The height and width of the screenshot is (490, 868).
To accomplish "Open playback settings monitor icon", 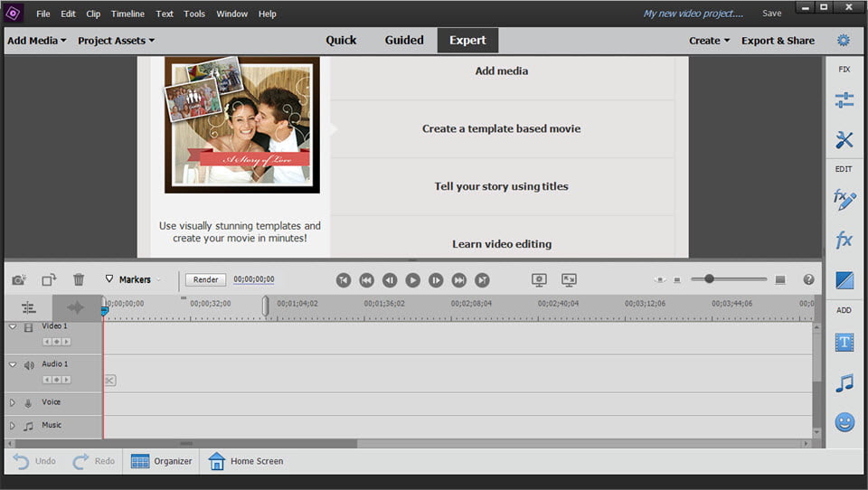I will pos(539,280).
